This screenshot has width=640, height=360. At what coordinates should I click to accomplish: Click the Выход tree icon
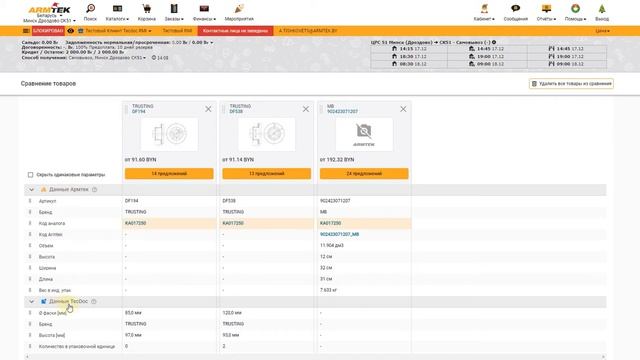(602, 9)
